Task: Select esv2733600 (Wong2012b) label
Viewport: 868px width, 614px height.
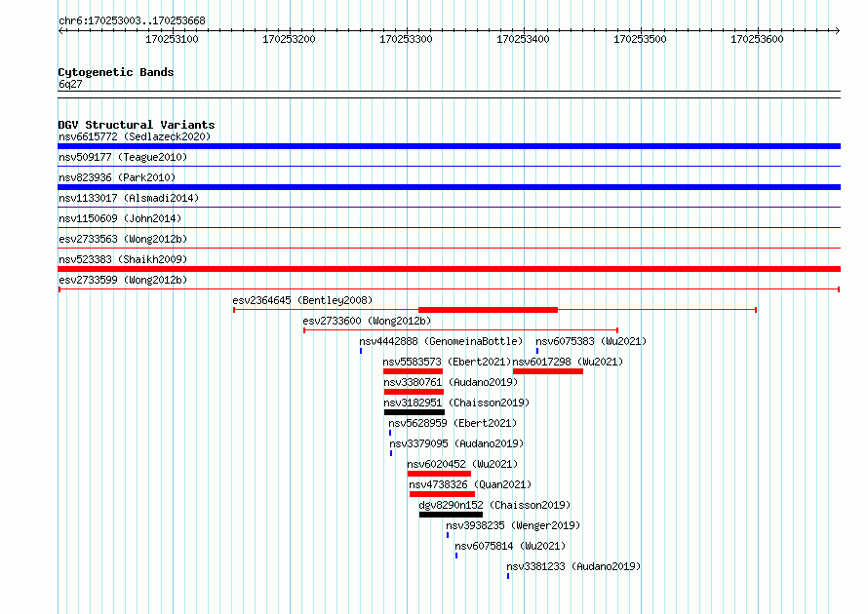Action: (367, 321)
